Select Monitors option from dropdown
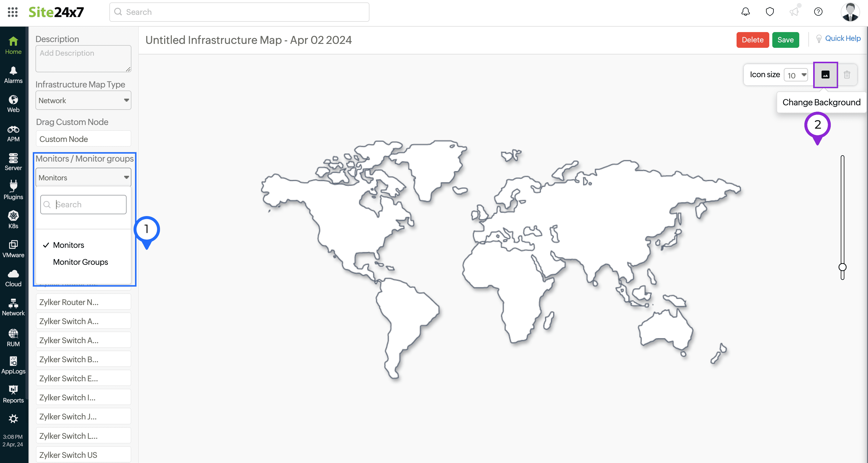868x463 pixels. tap(68, 245)
